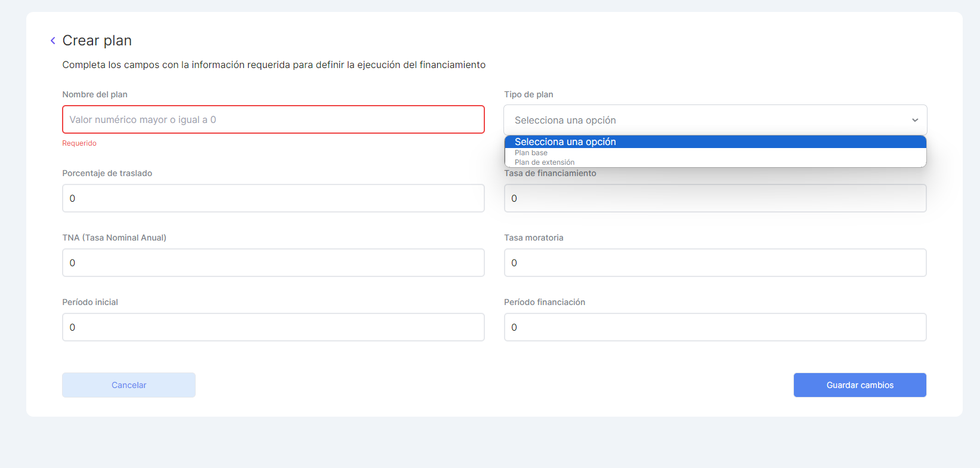Image resolution: width=980 pixels, height=468 pixels.
Task: Click the Nombre del plan text field
Action: [x=273, y=119]
